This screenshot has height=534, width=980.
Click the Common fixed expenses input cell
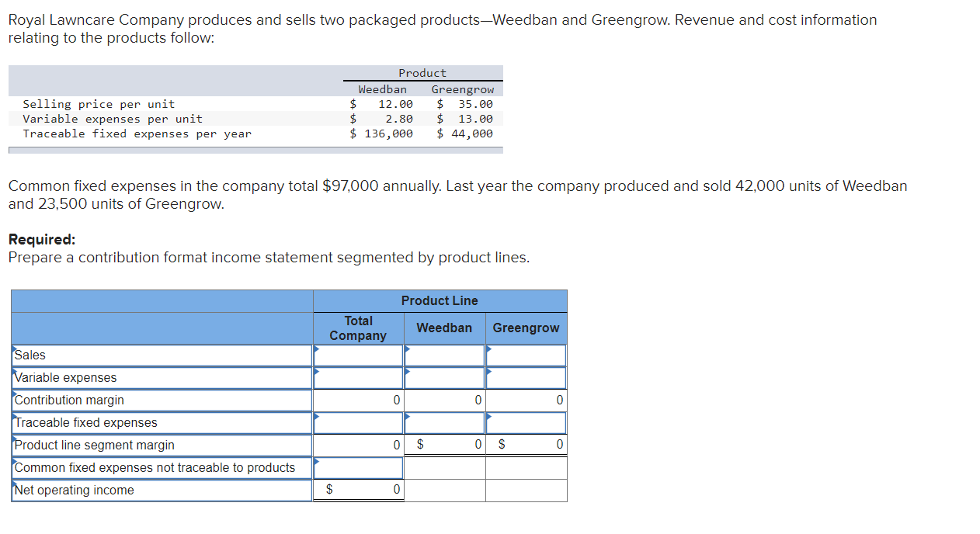pyautogui.click(x=358, y=468)
